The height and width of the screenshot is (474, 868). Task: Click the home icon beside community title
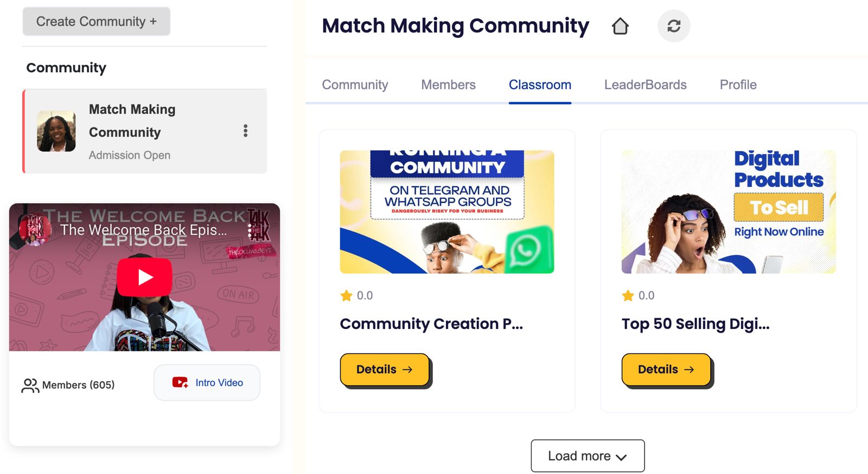pos(620,26)
